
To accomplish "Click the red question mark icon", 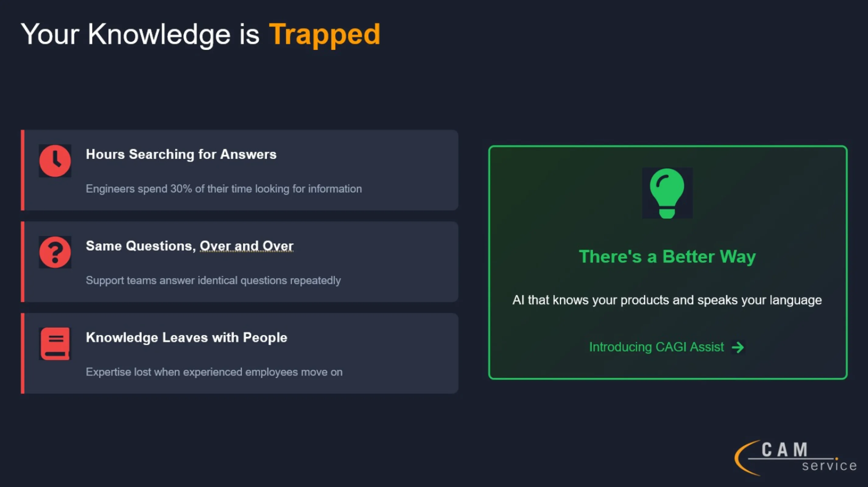I will [55, 252].
